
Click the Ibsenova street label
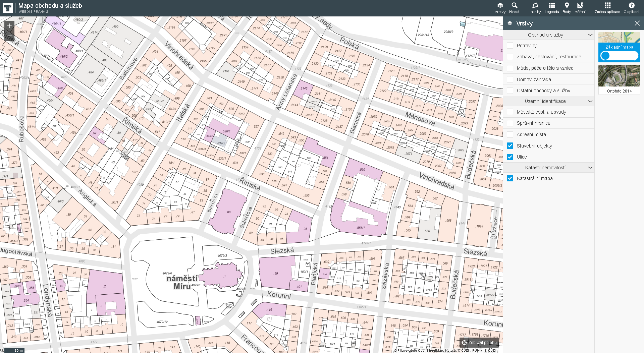click(212, 203)
